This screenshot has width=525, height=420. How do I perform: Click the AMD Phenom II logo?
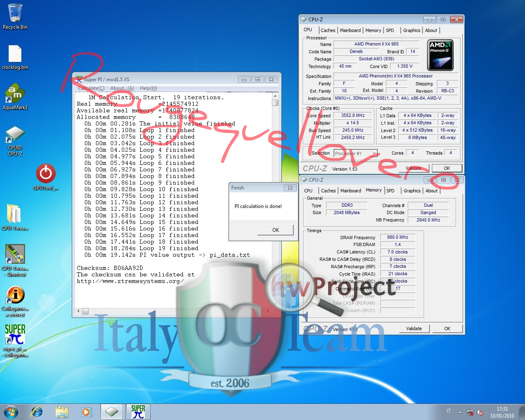click(x=440, y=55)
